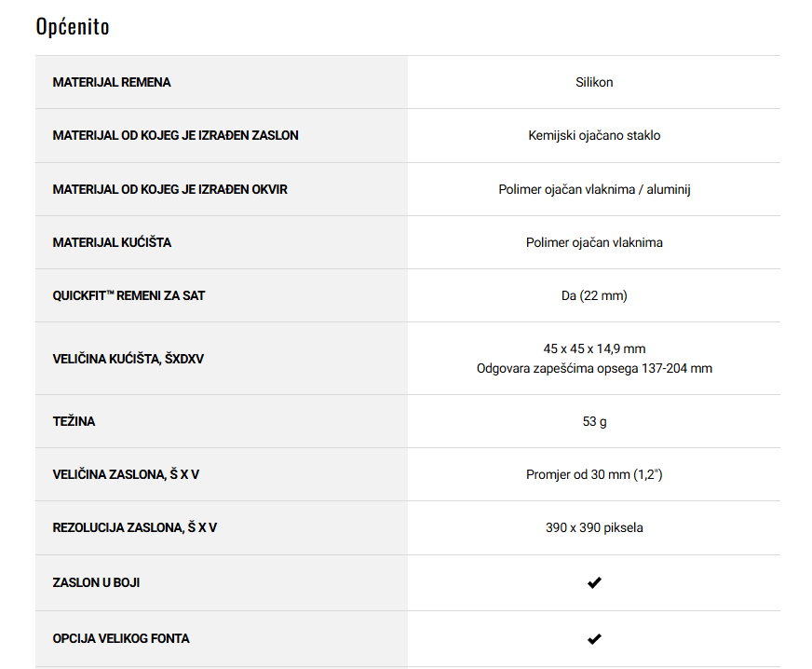812x669 pixels.
Task: Click the Materijal od kojeg je izrađen okvir label
Action: point(169,190)
